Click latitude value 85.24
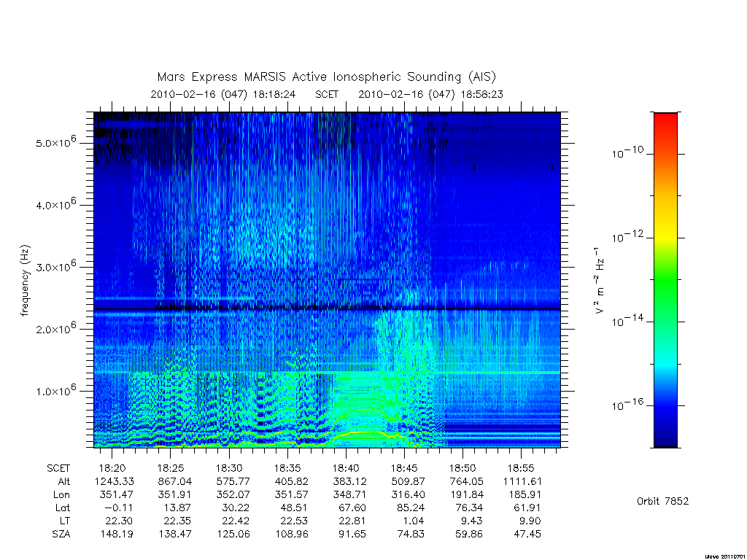Image resolution: width=747 pixels, height=560 pixels. click(411, 507)
